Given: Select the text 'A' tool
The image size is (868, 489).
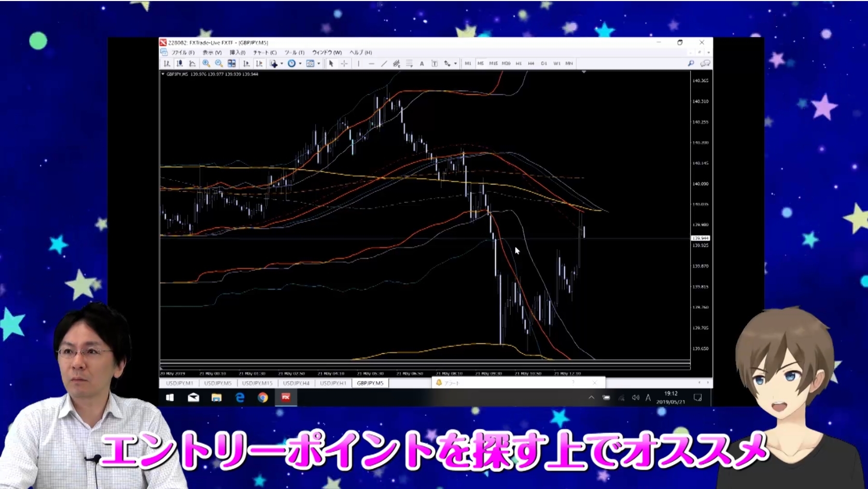Looking at the screenshot, I should point(422,64).
